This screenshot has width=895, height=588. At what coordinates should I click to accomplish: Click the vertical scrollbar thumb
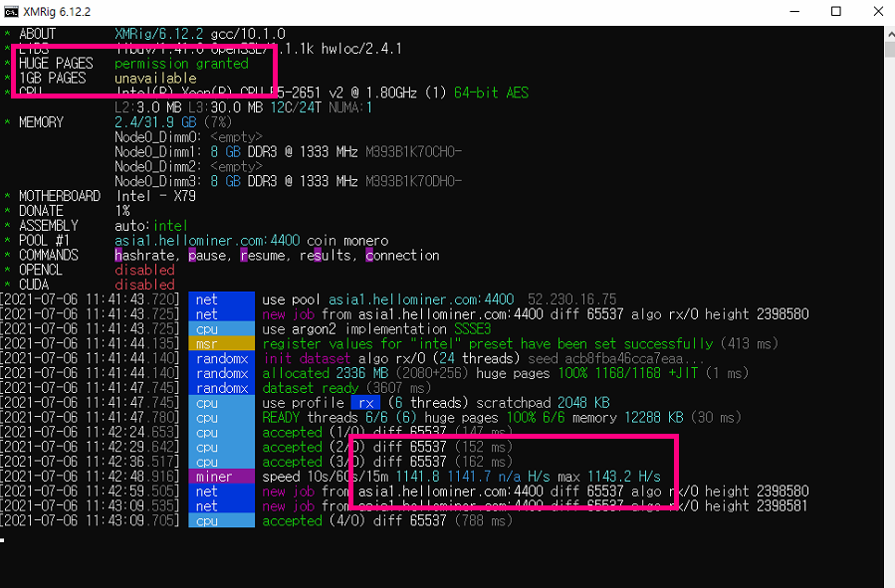pyautogui.click(x=890, y=49)
